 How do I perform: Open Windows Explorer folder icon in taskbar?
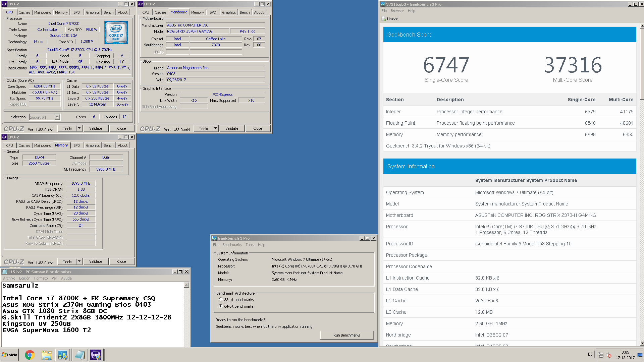click(x=47, y=355)
